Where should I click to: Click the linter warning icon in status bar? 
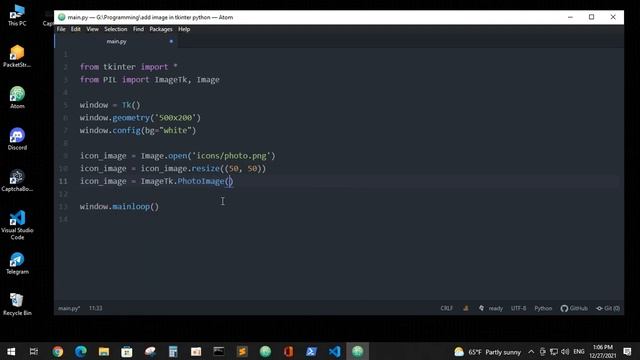click(x=466, y=308)
